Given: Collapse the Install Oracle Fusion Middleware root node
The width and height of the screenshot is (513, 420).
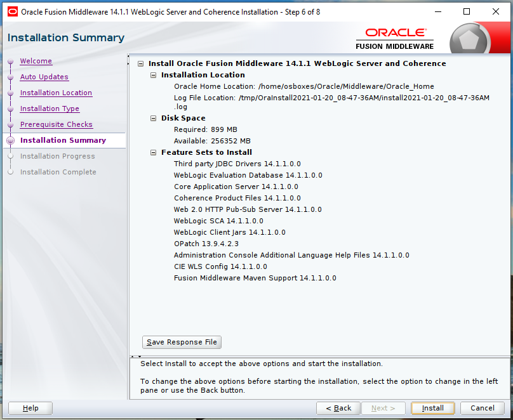Looking at the screenshot, I should 141,63.
